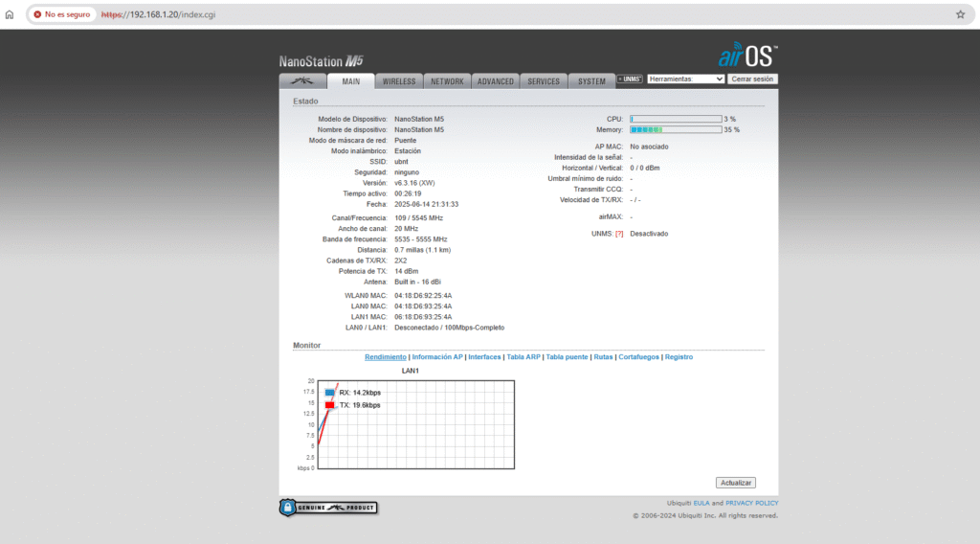Click the WLAN0 MAC value 04:18:D6:92:25:4A

click(x=423, y=296)
